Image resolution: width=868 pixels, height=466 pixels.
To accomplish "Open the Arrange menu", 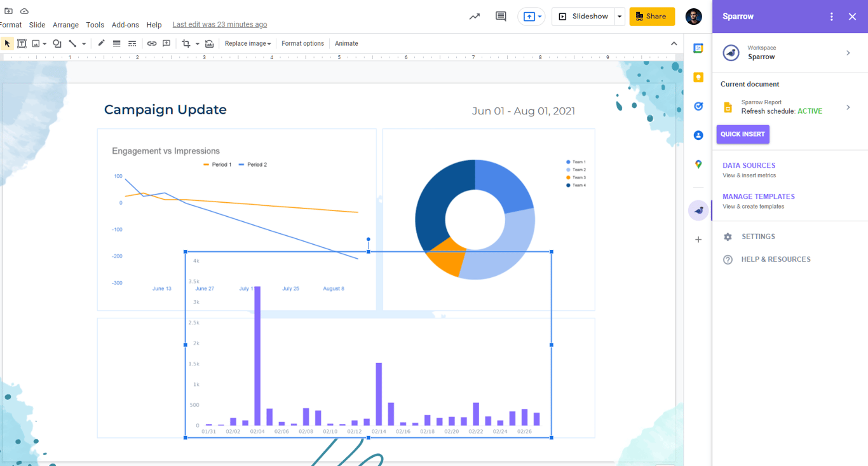I will point(65,25).
